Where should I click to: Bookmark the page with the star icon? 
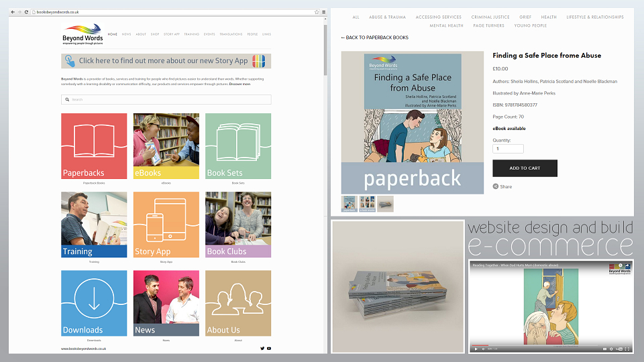click(317, 12)
